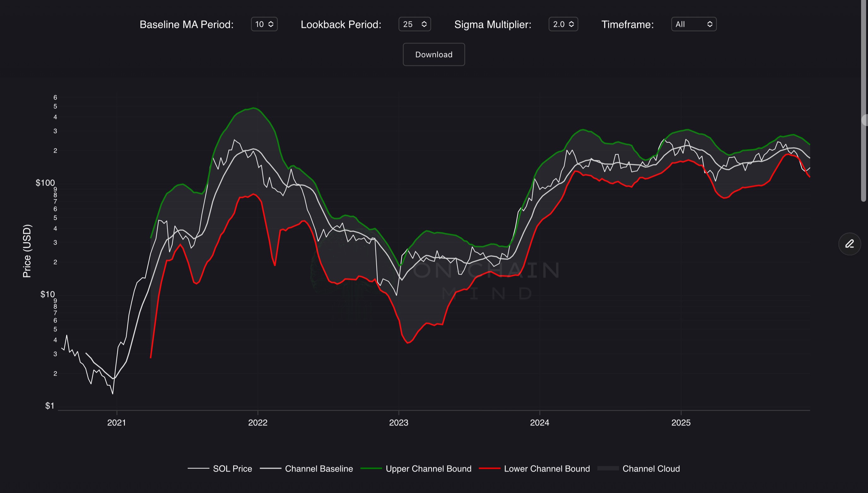The height and width of the screenshot is (493, 868).
Task: Open the Sigma Multiplier dropdown
Action: pos(563,24)
